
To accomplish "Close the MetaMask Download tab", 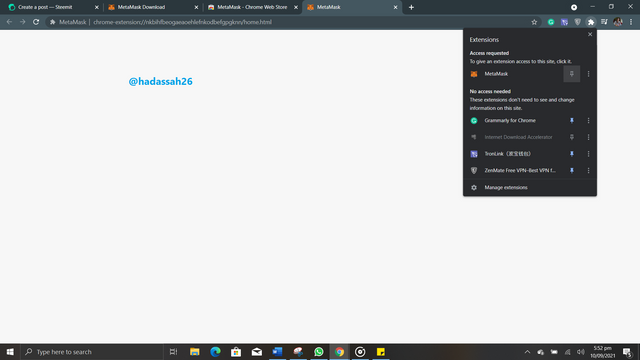I will coord(196,7).
